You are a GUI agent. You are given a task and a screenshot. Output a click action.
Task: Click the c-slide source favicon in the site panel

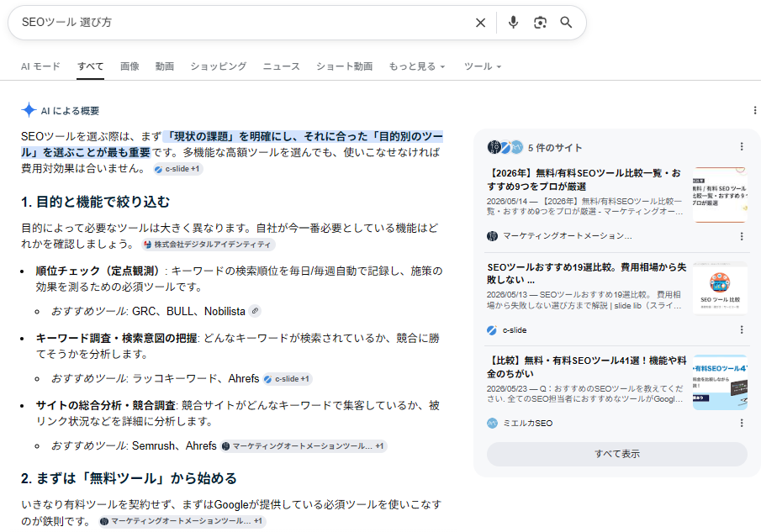click(492, 330)
